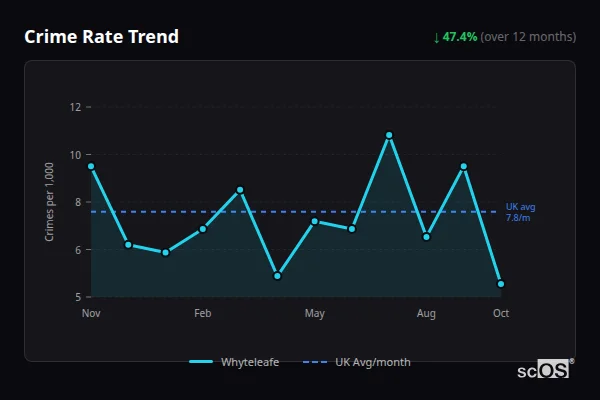Select the August data point
The width and height of the screenshot is (600, 400).
click(426, 237)
